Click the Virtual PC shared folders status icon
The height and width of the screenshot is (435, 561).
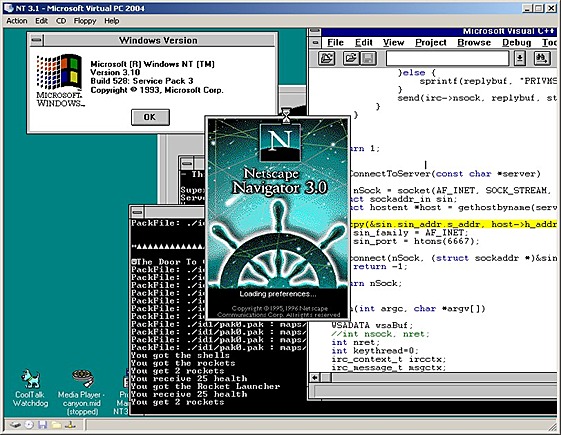pos(57,425)
